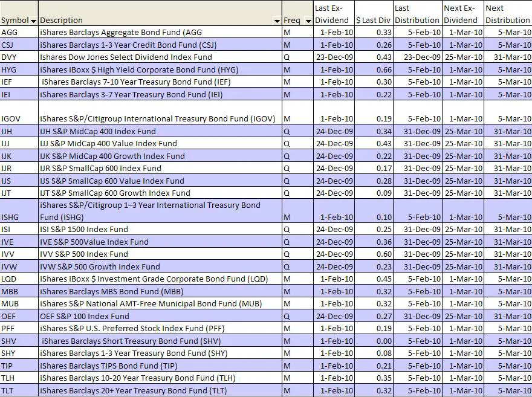Screen dimensions: 532x397
Task: Click the ISHG symbol cell
Action: (x=19, y=211)
